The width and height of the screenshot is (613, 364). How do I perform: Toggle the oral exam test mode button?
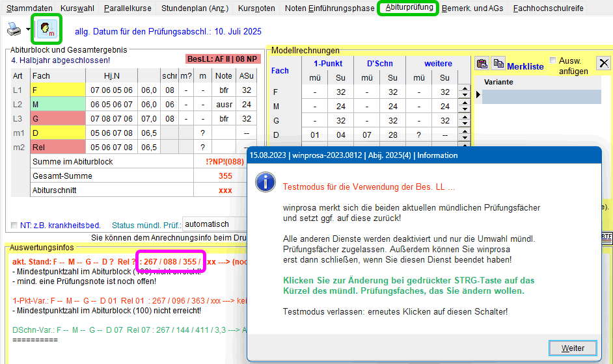[46, 29]
